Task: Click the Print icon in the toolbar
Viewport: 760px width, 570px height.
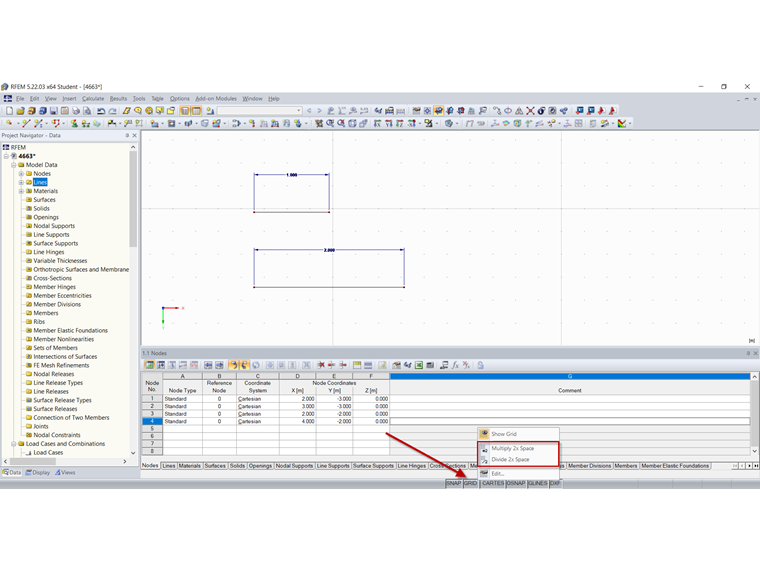Action: (x=76, y=111)
